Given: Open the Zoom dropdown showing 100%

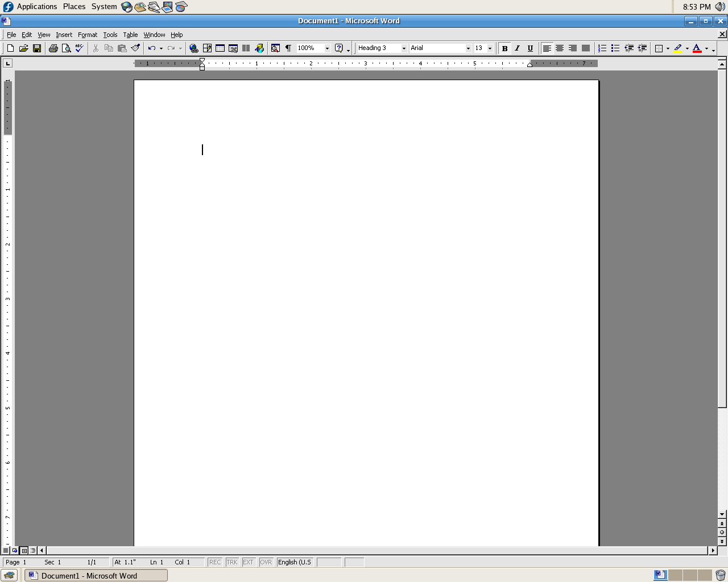Looking at the screenshot, I should coord(327,48).
